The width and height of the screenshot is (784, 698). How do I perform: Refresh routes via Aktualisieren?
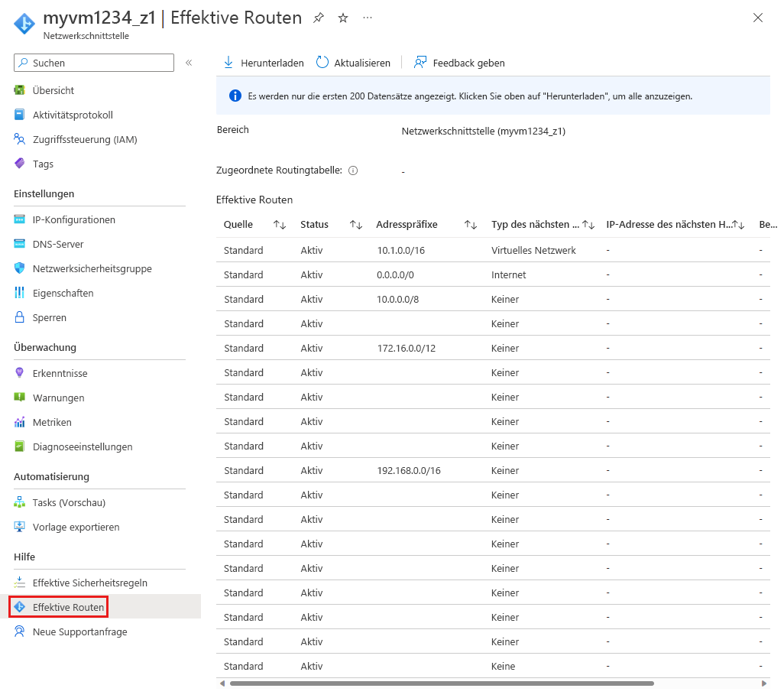(353, 63)
